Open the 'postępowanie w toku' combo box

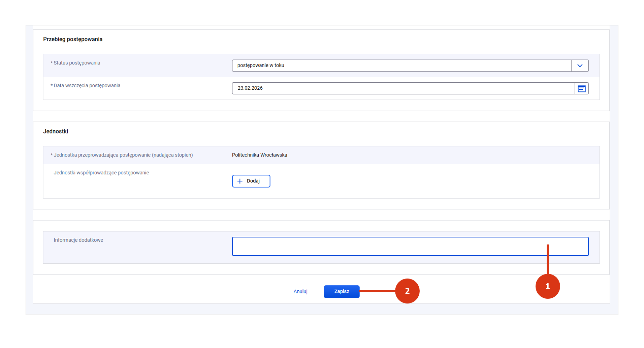click(401, 66)
